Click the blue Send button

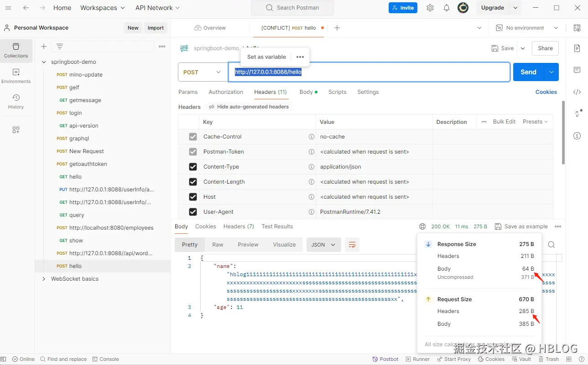tap(529, 72)
